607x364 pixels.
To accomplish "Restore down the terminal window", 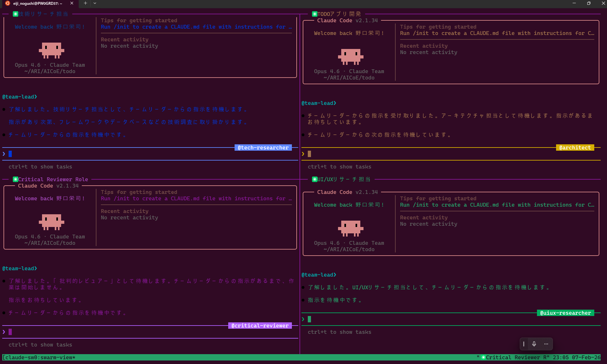I will click(x=589, y=3).
